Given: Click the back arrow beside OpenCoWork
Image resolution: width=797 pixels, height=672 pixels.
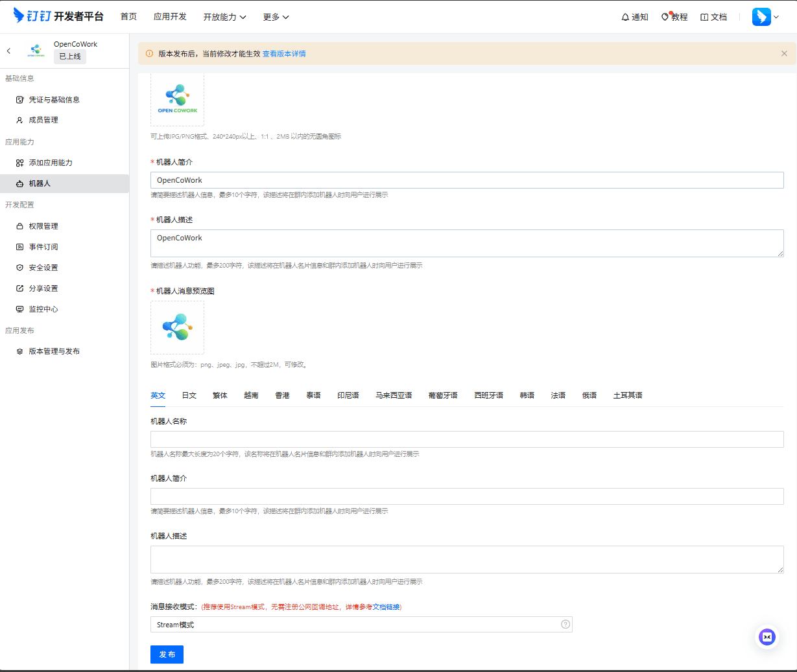Looking at the screenshot, I should tap(8, 51).
